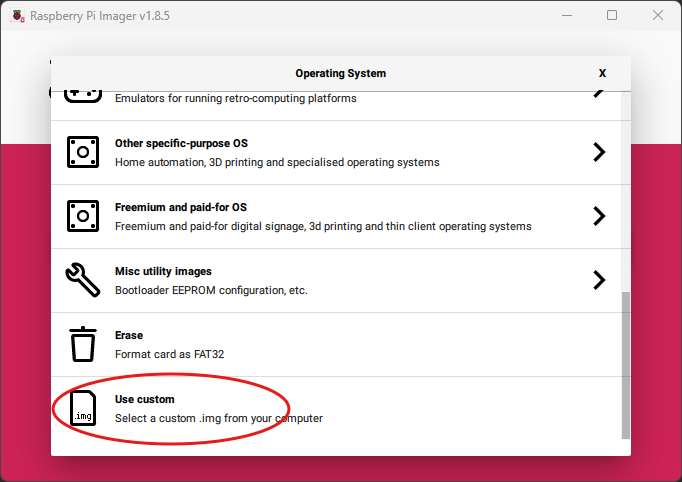Click the OS list scrollbar thumb

tap(626, 365)
